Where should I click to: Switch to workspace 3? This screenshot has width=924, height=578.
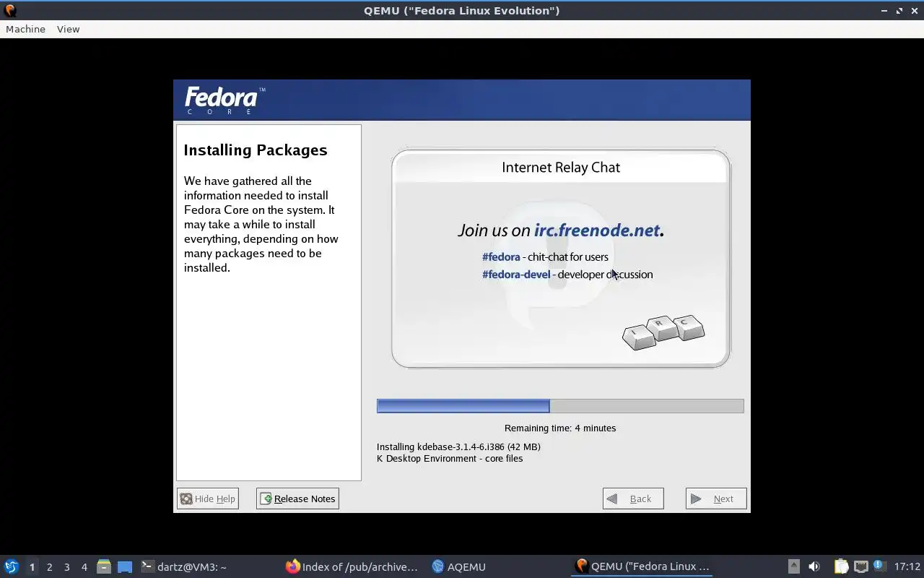coord(66,567)
